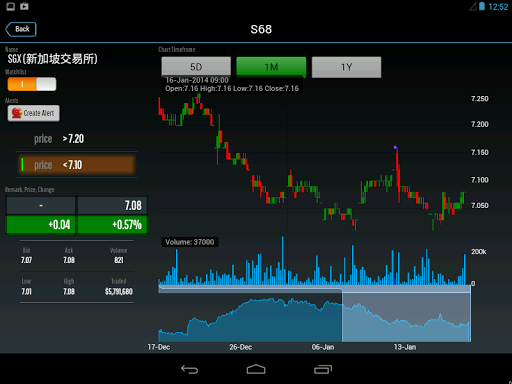512x384 pixels.
Task: Open the screenshot notification icon in status bar
Action: (11, 6)
